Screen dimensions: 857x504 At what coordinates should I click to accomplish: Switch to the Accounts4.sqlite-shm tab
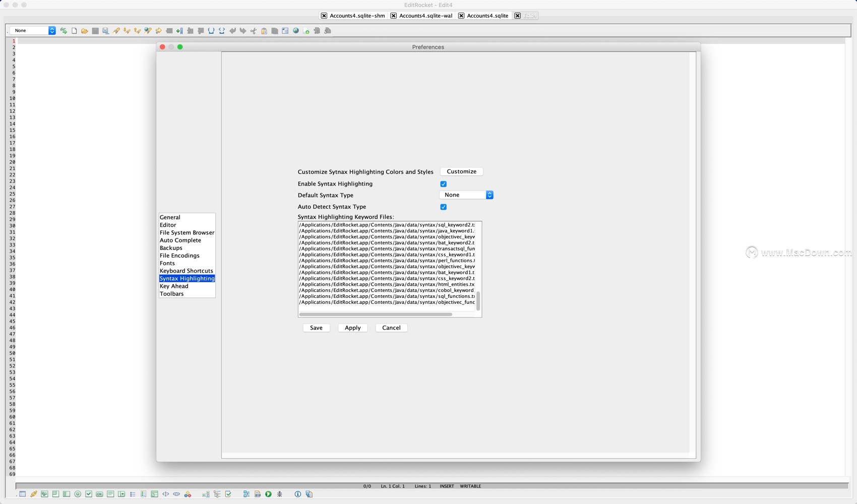[357, 16]
